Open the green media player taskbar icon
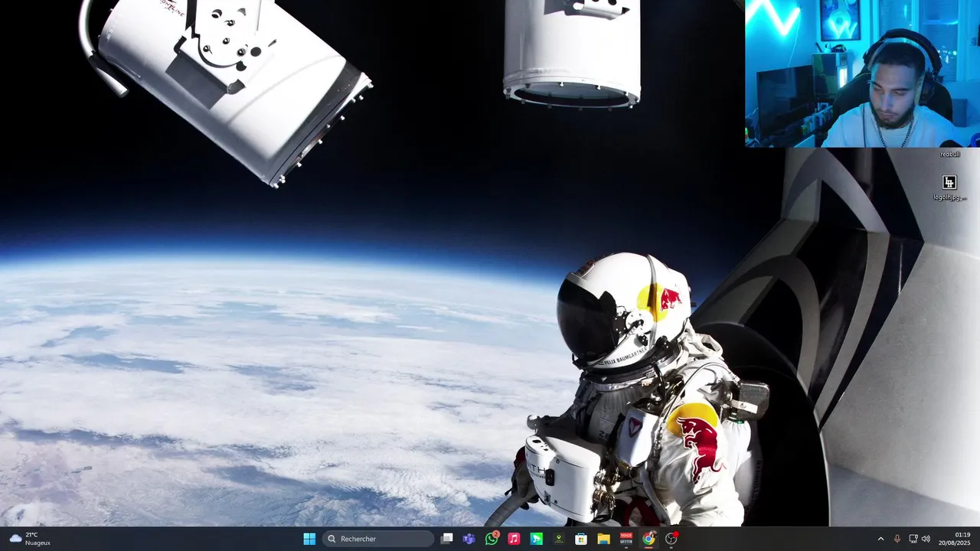The image size is (980, 551). click(x=537, y=539)
